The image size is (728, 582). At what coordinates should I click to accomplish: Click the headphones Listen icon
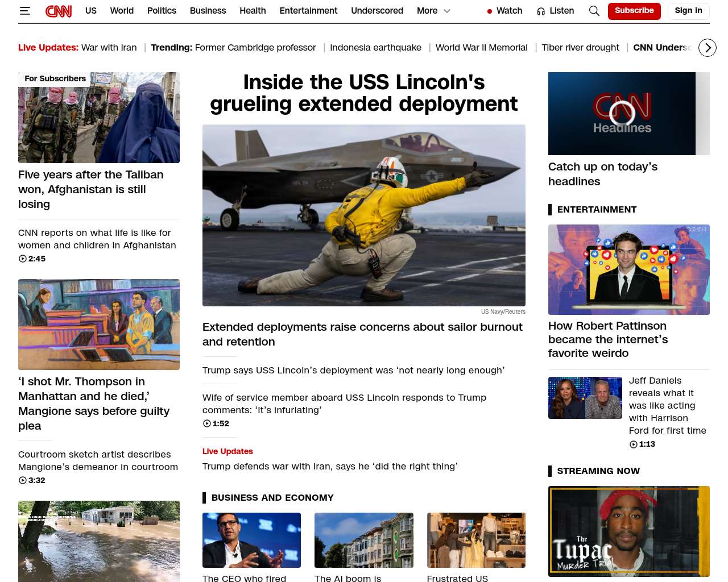click(541, 11)
